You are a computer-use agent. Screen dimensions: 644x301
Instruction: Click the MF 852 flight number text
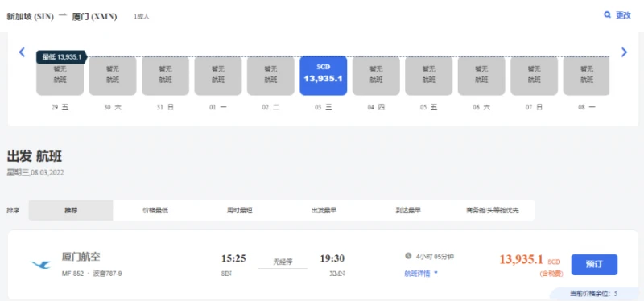click(x=72, y=274)
